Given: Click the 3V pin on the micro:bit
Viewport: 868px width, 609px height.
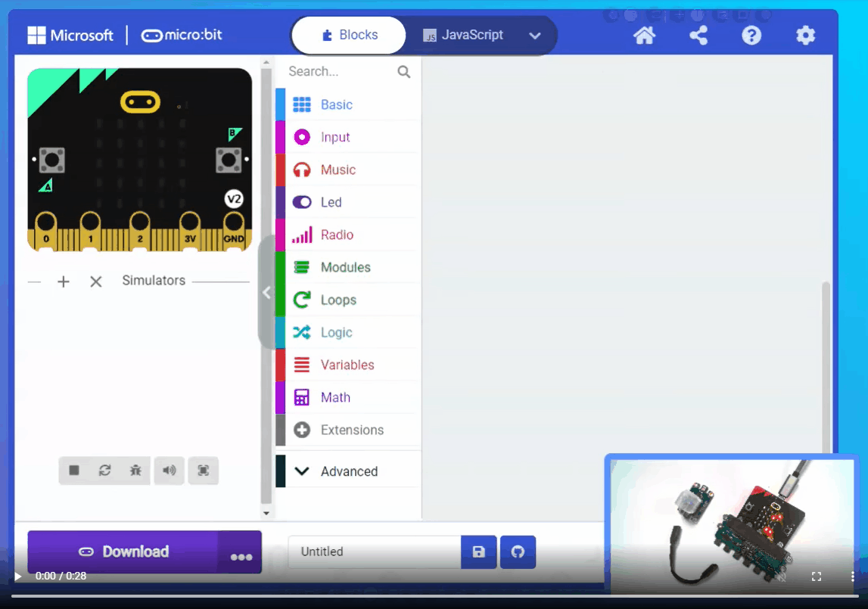Looking at the screenshot, I should click(190, 230).
